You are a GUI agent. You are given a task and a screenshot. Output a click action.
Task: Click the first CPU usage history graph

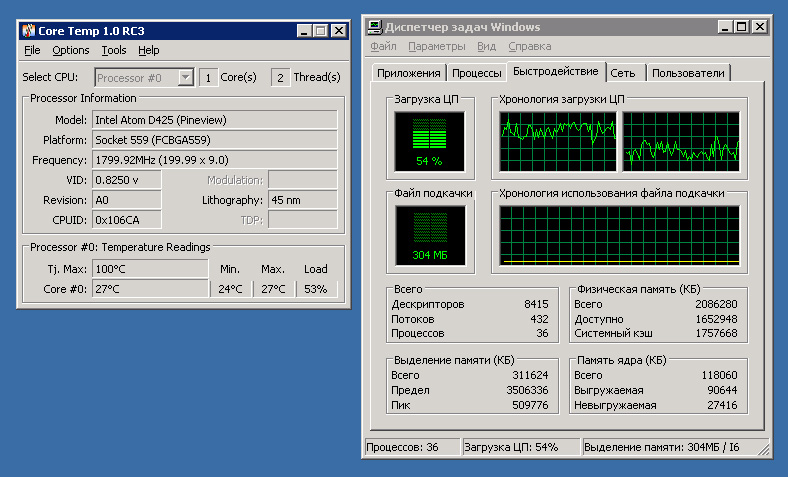(x=557, y=141)
